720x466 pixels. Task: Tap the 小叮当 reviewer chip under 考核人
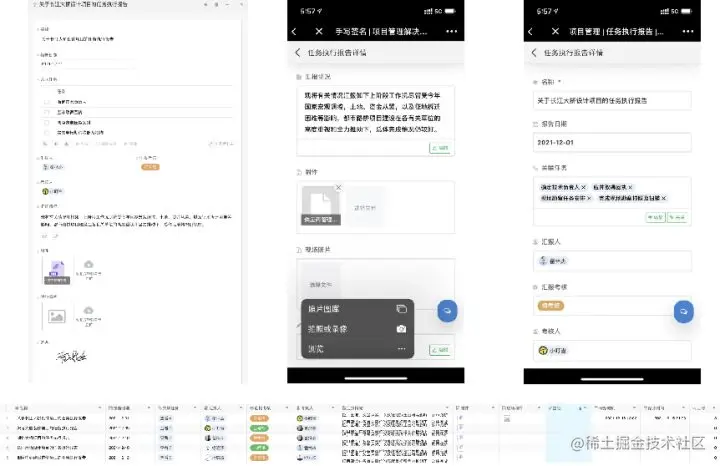point(553,351)
